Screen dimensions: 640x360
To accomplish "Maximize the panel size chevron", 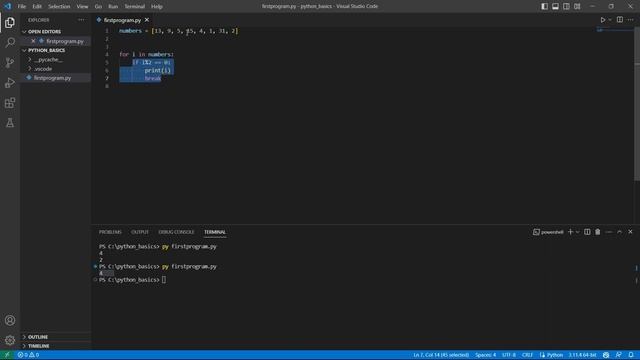I will point(620,232).
